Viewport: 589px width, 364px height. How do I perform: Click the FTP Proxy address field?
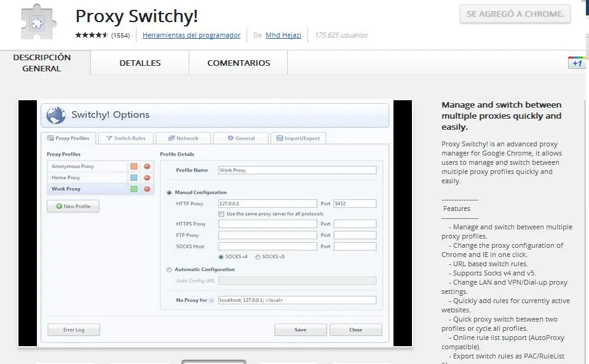click(x=267, y=235)
